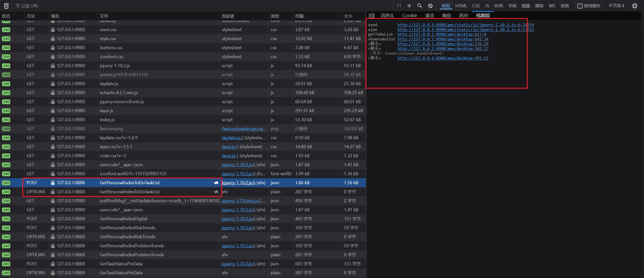Filter requests by JS
Viewport: 644px width, 278px height.
[x=487, y=6]
